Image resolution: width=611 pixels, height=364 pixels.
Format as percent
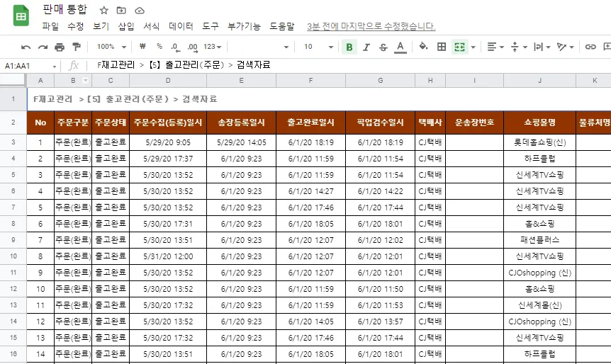tap(159, 46)
